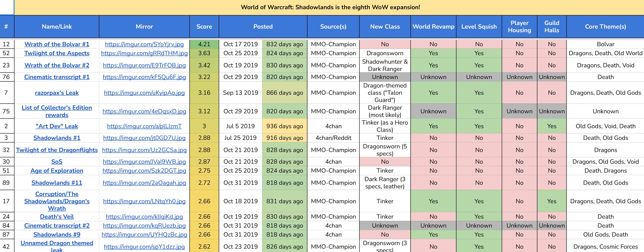This screenshot has height=252, width=644.
Task: Click the Guild Halls Yes cell for Art Dev Leak
Action: click(551, 126)
